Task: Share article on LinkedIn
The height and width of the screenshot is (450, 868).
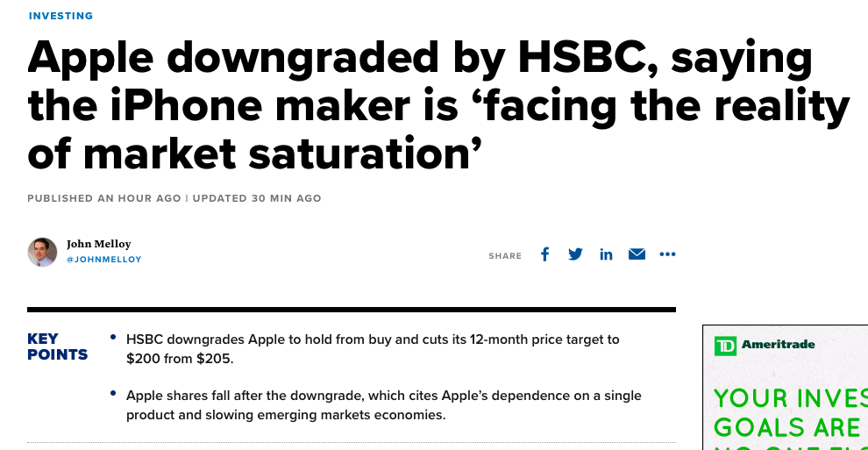Action: point(606,254)
